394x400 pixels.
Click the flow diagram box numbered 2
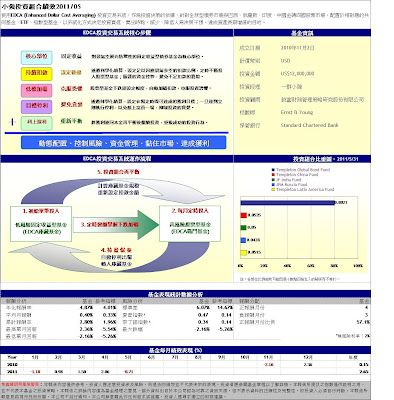click(x=190, y=223)
